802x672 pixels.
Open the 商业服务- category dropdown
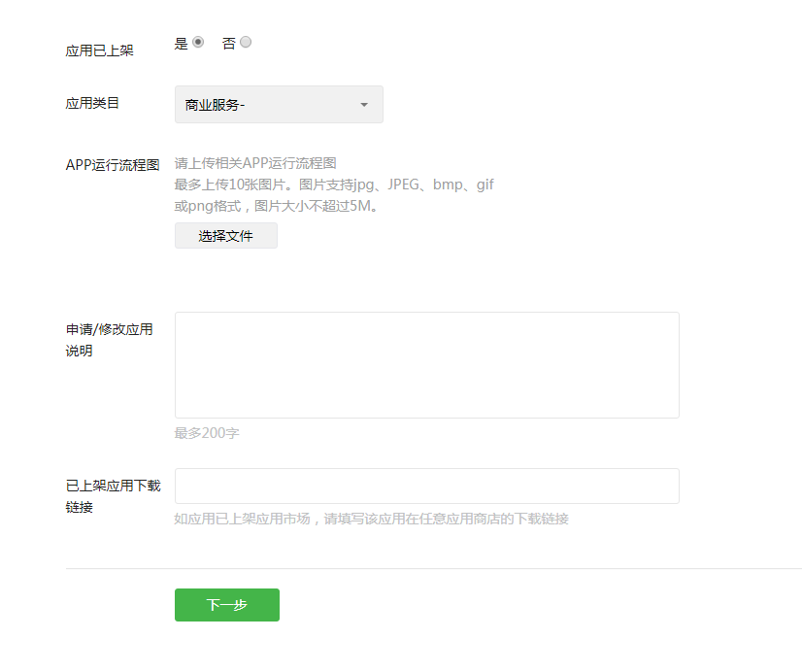pos(278,105)
